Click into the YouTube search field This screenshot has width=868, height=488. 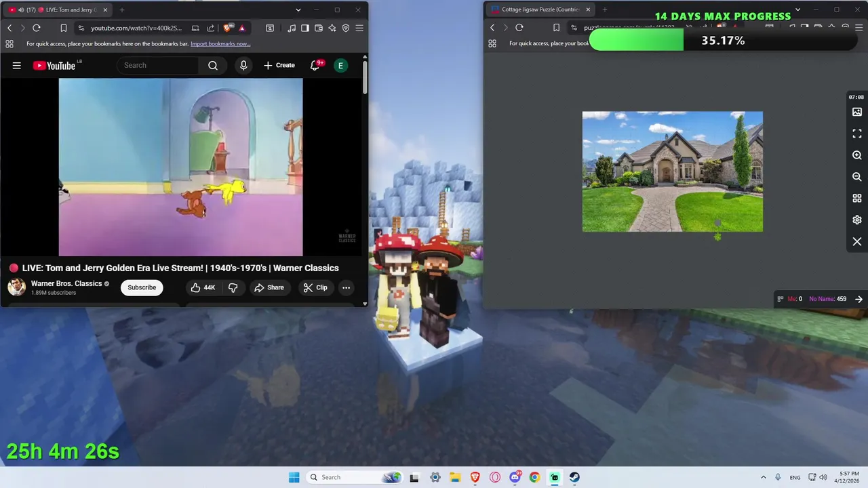coord(158,66)
